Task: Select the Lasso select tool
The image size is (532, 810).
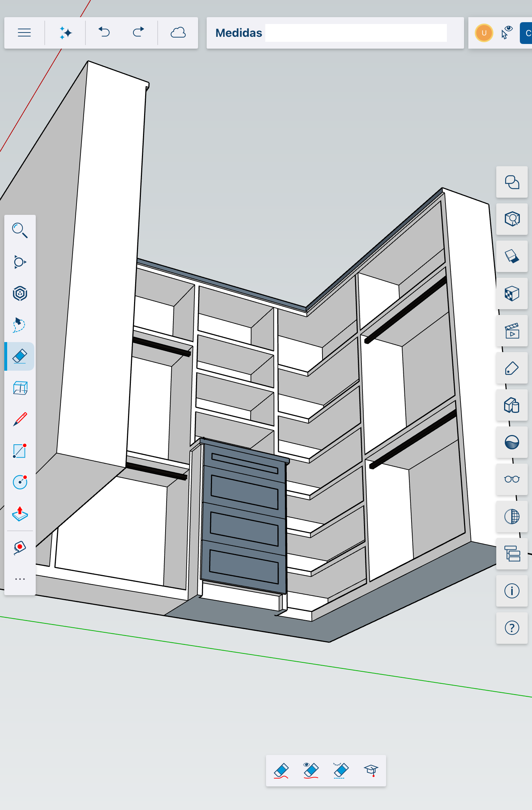Action: [20, 325]
